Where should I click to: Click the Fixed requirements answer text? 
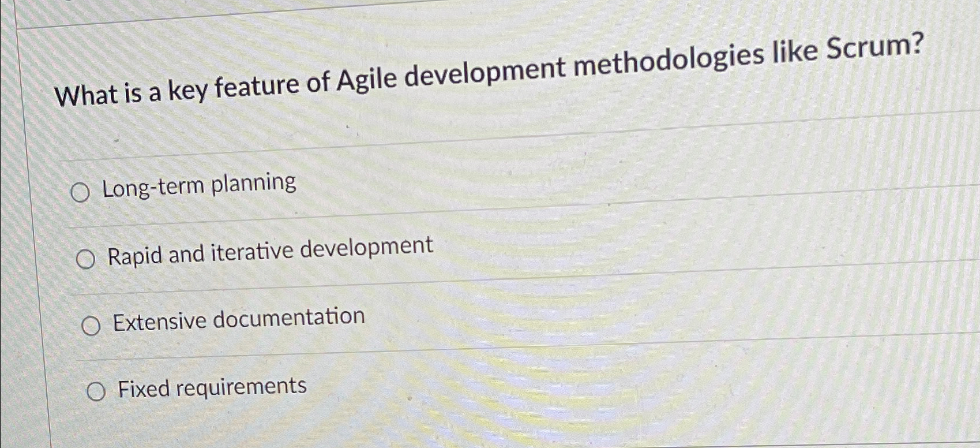click(211, 387)
